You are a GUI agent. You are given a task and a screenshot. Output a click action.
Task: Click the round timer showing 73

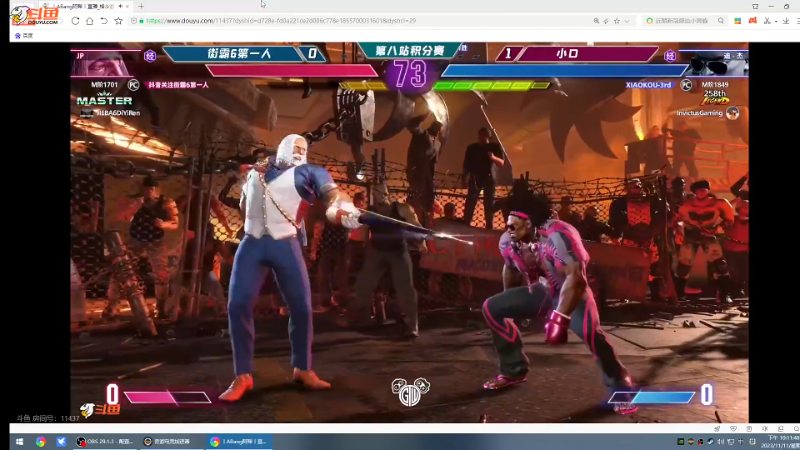point(411,74)
